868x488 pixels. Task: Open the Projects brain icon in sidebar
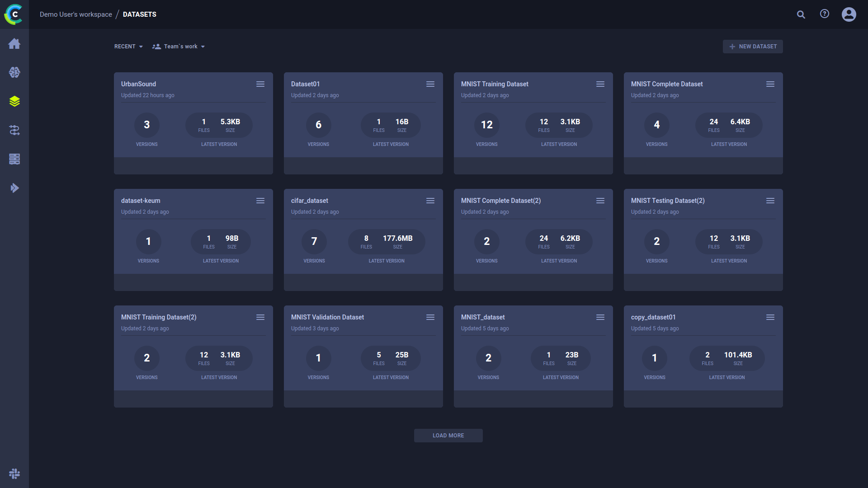point(14,72)
